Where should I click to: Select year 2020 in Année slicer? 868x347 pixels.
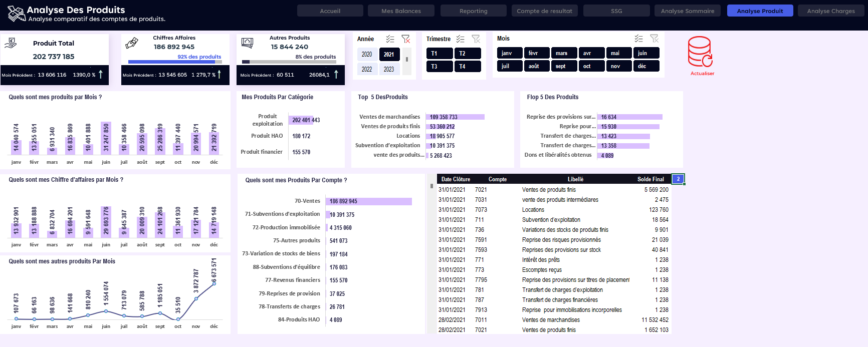pos(367,54)
